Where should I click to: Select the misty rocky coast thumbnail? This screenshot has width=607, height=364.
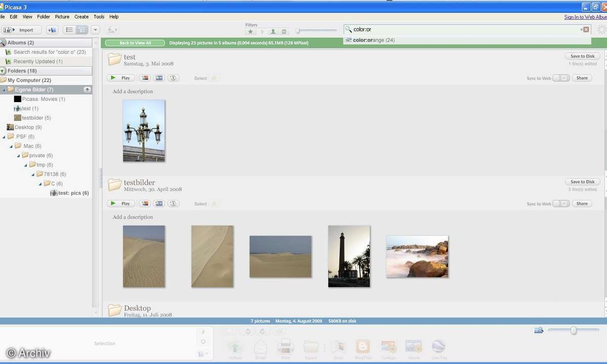click(417, 256)
